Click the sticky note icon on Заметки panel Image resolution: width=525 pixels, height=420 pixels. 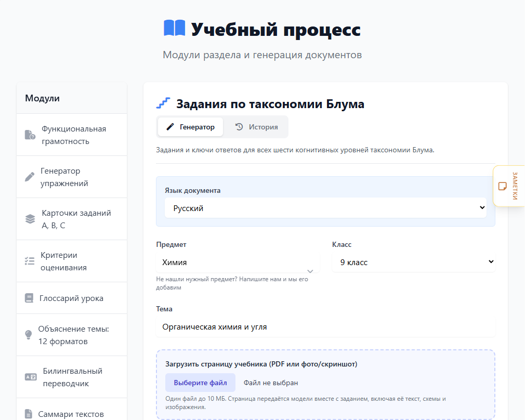coord(502,186)
